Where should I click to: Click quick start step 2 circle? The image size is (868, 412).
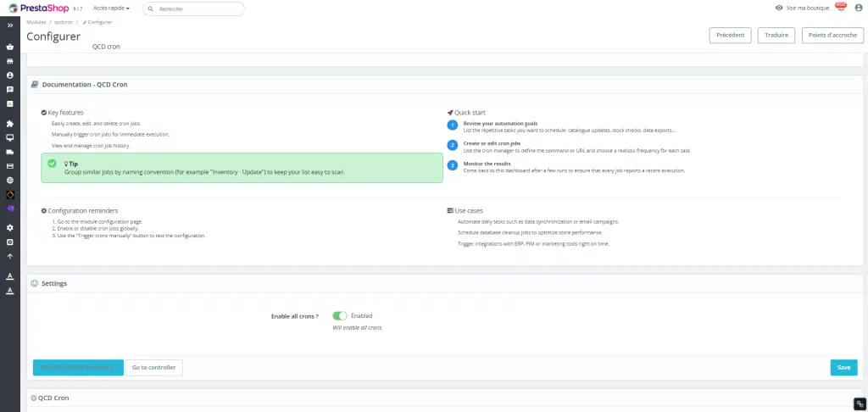[x=453, y=145]
